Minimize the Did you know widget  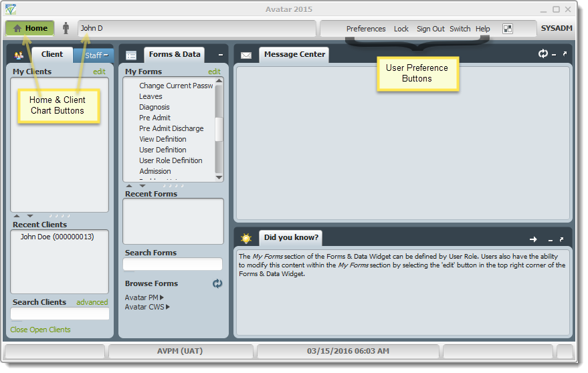pyautogui.click(x=551, y=240)
